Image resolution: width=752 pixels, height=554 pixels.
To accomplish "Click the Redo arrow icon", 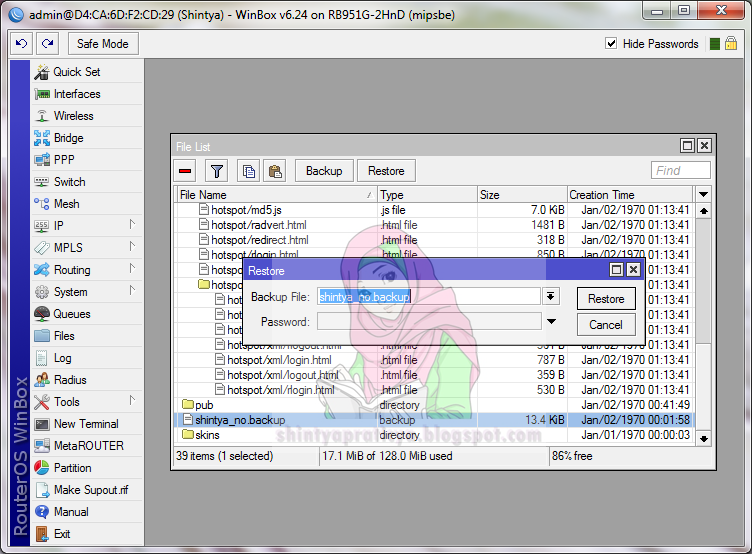I will [x=47, y=44].
